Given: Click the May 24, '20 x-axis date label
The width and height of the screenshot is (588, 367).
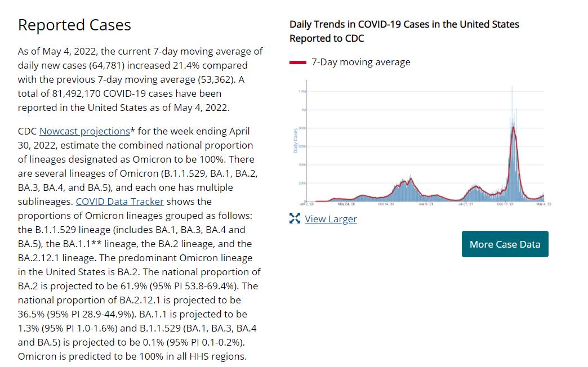Looking at the screenshot, I should [x=346, y=204].
